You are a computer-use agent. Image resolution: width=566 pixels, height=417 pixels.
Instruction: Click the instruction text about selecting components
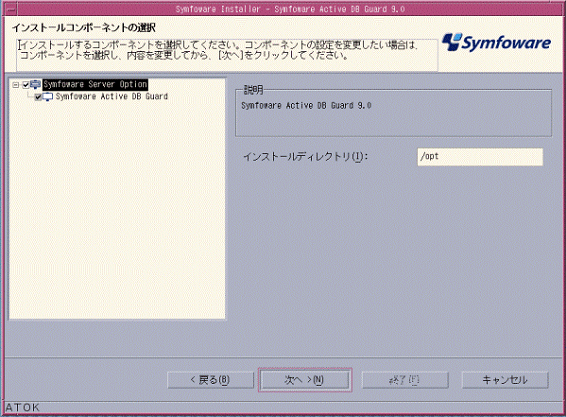coord(219,50)
